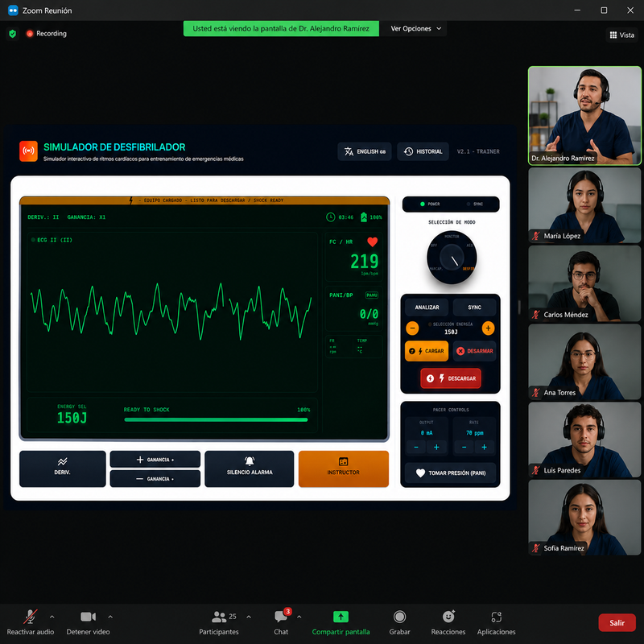Viewport: 644px width, 644px height.
Task: Turn the mode selection knob
Action: tap(452, 258)
